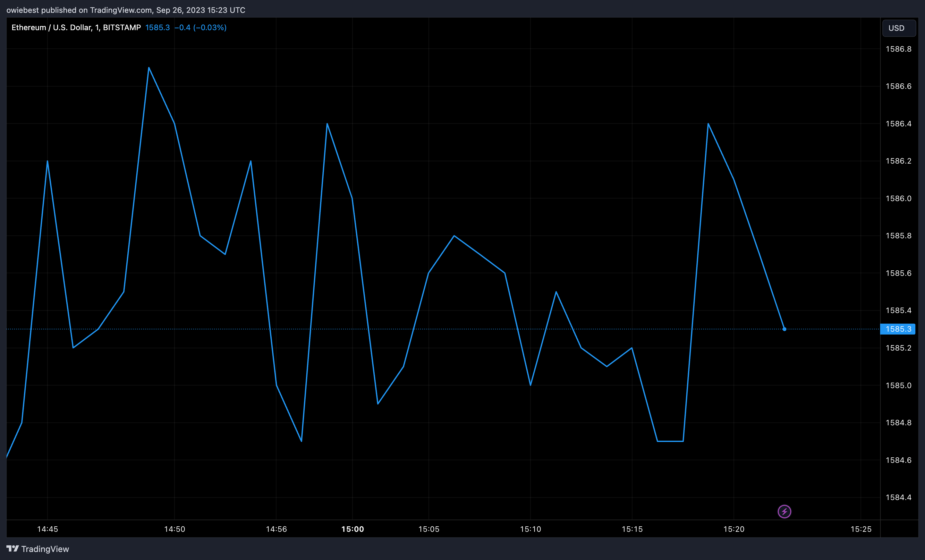
Task: Click the TradingView logo in the bottom left
Action: pyautogui.click(x=38, y=549)
